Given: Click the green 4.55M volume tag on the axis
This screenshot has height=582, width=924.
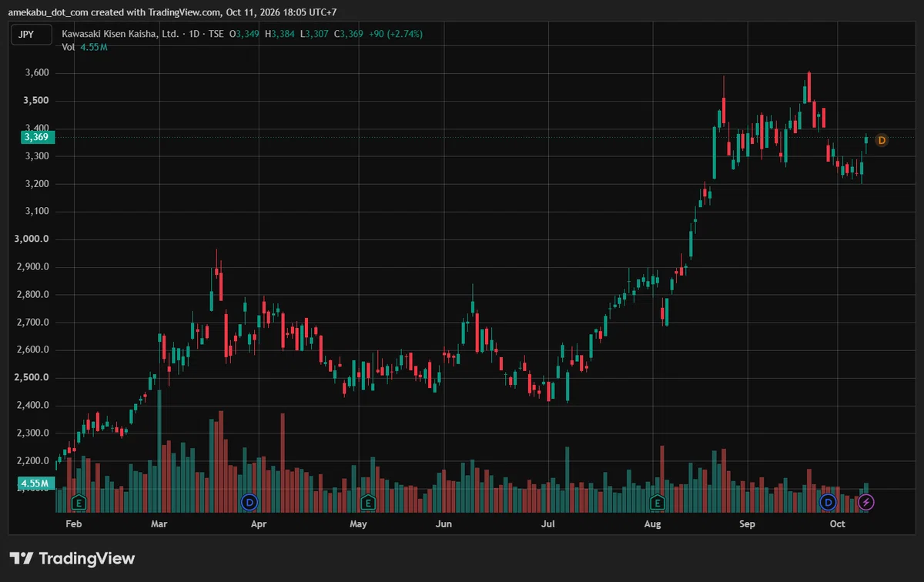Looking at the screenshot, I should [35, 484].
